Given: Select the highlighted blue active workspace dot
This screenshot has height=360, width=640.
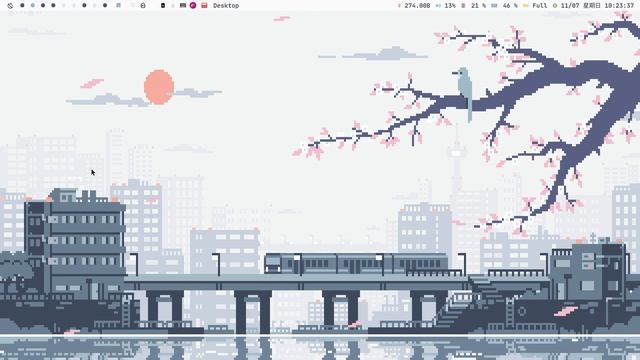Looking at the screenshot, I should click(x=33, y=6).
